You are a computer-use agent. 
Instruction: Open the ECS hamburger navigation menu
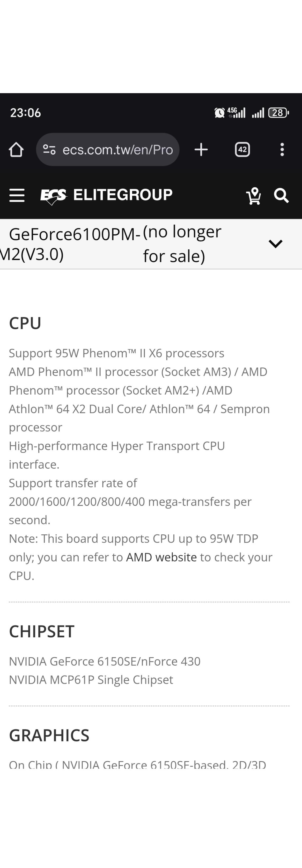click(x=17, y=196)
